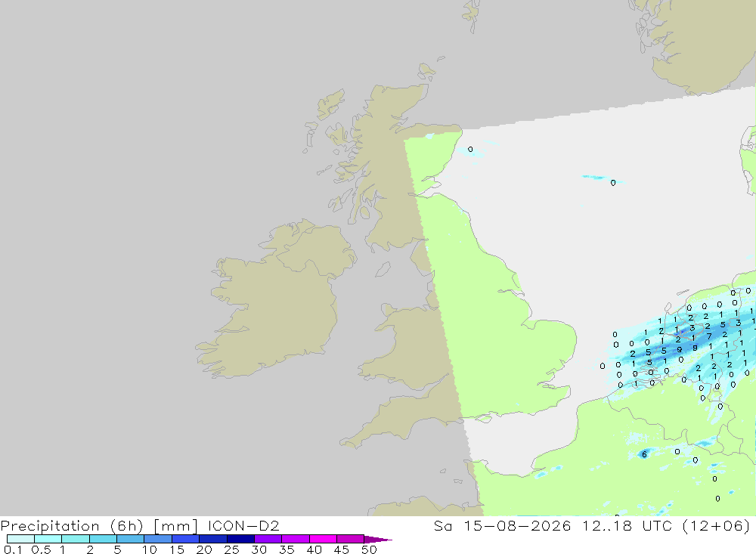Click the '7' precipitation value in the rain band

click(709, 336)
